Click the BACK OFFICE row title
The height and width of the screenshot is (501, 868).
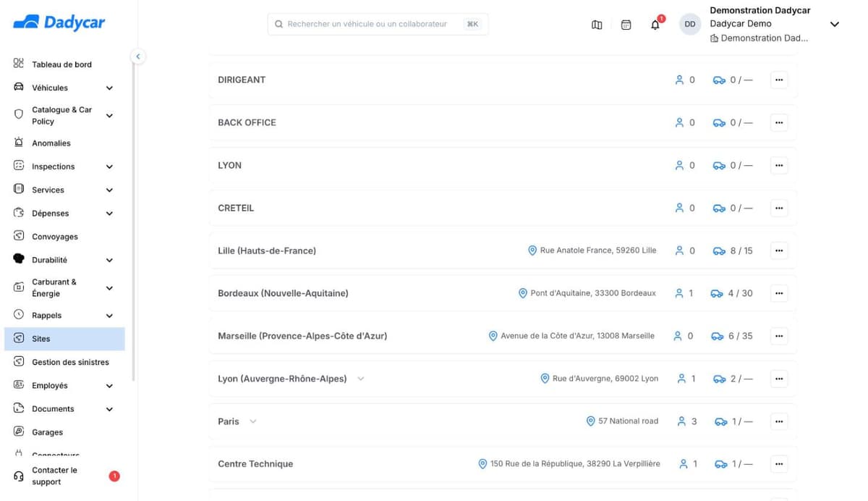[247, 122]
